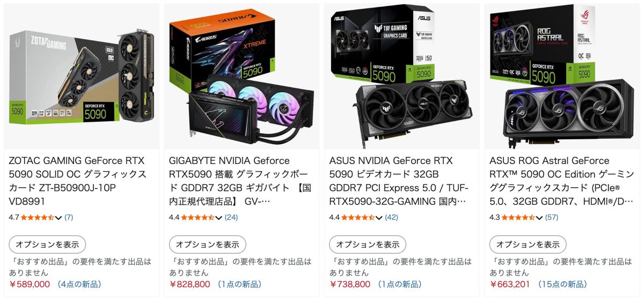
Task: Click star rating icons of ROG Astral card
Action: tap(518, 218)
